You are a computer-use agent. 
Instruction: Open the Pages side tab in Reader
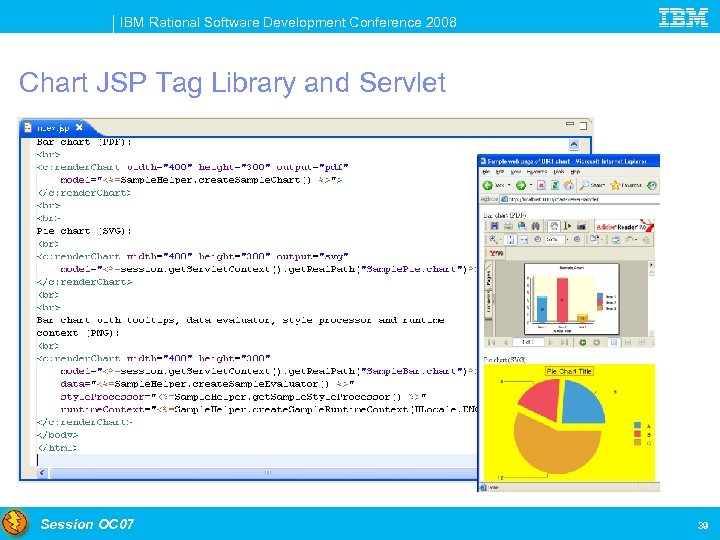489,278
